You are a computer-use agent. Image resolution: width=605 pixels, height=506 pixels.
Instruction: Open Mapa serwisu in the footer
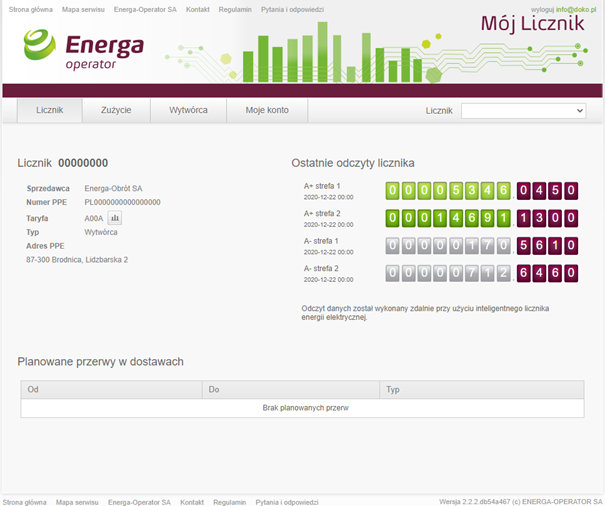[x=77, y=502]
